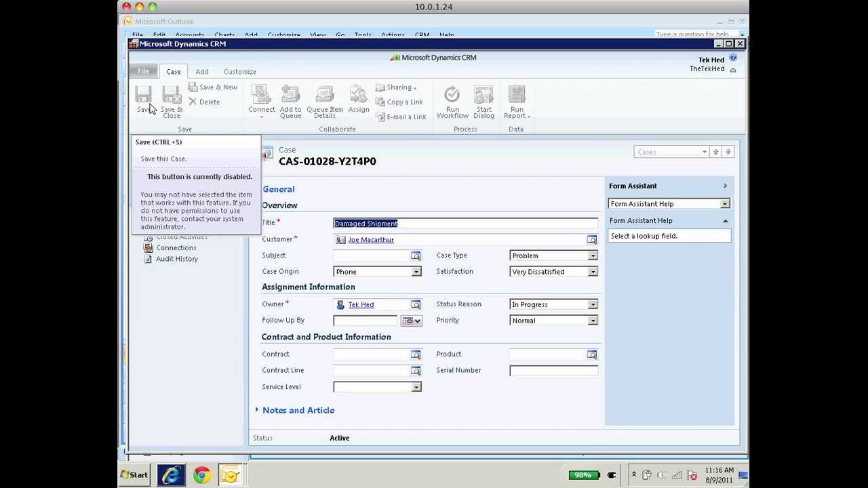Screen dimensions: 868x488
Task: Switch to the Add ribbon tab
Action: click(x=202, y=71)
